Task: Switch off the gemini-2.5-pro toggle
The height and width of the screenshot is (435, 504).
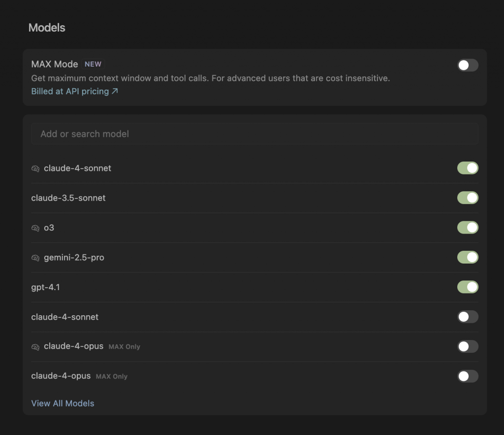Action: click(x=468, y=257)
